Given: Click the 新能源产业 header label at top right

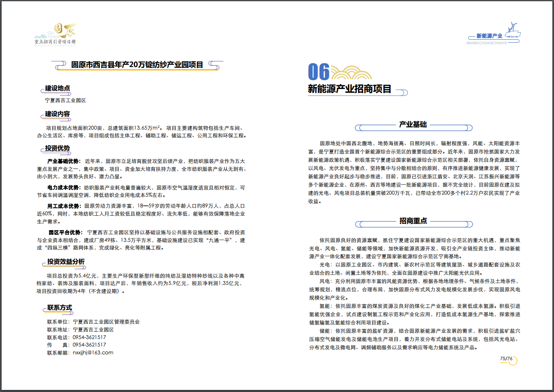Looking at the screenshot, I should (489, 36).
